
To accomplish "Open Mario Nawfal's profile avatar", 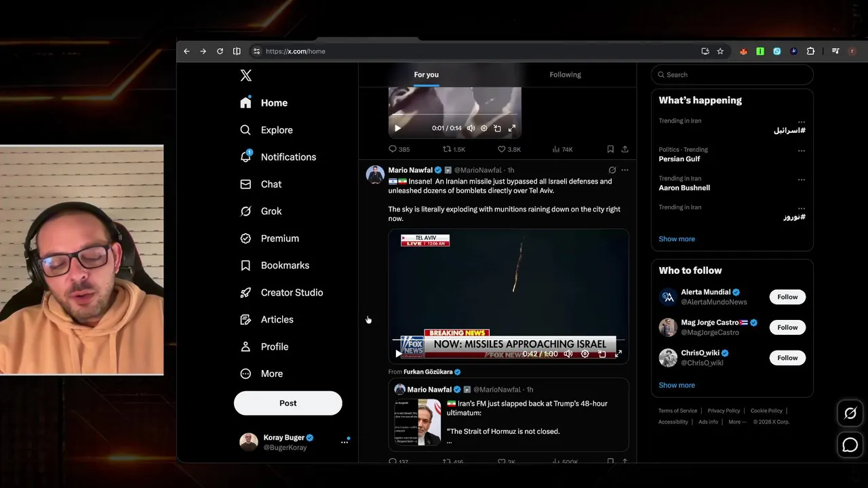I will (375, 174).
